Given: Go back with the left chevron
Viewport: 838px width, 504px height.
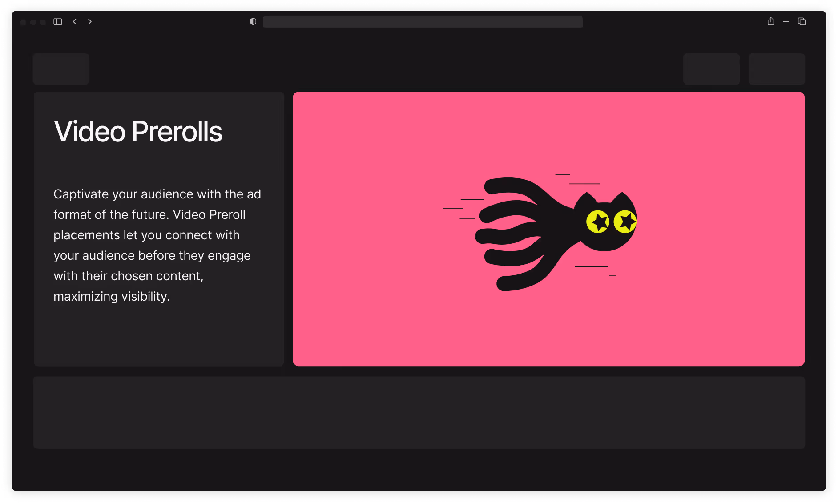Looking at the screenshot, I should (x=75, y=21).
